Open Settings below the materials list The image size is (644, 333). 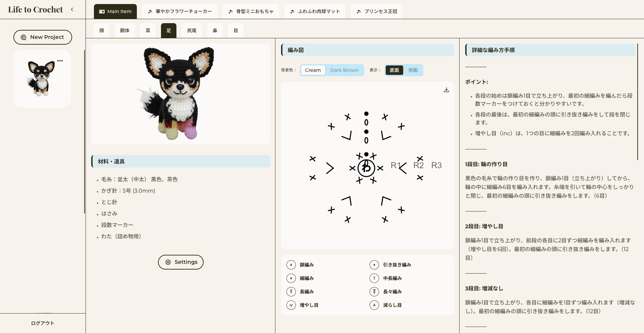[180, 262]
